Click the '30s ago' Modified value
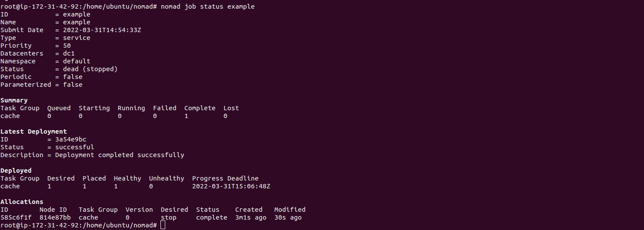The height and width of the screenshot is (230, 644). click(288, 217)
